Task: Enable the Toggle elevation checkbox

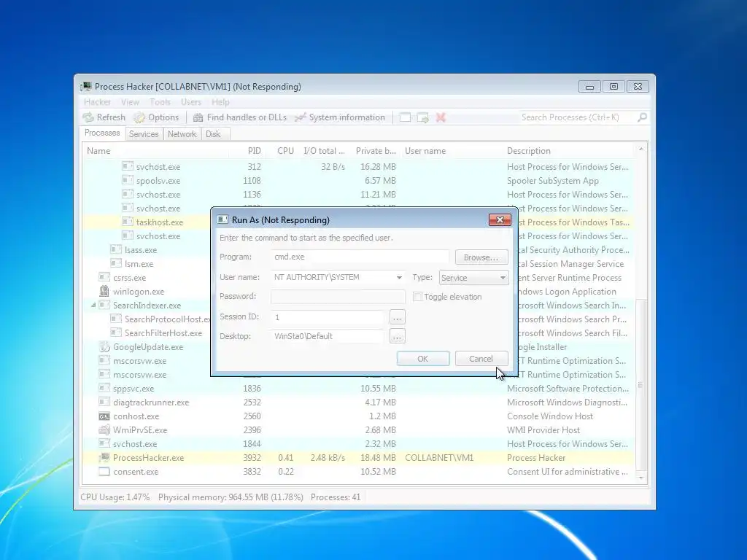Action: point(417,297)
